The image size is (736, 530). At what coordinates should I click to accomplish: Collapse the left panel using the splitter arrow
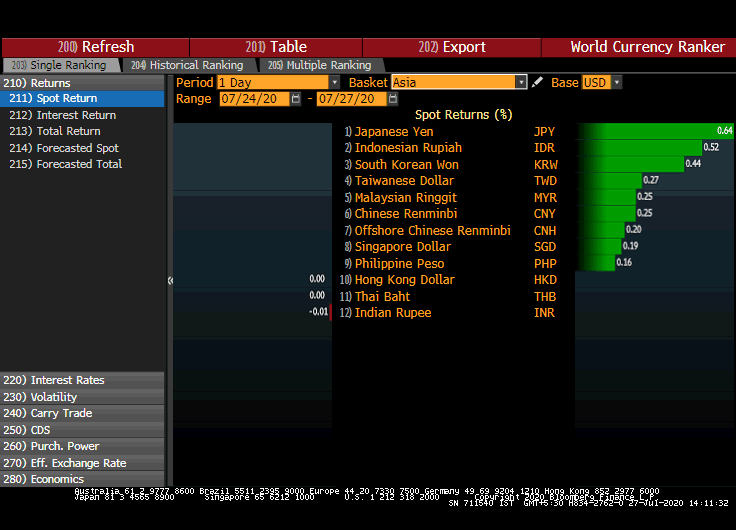pyautogui.click(x=169, y=280)
